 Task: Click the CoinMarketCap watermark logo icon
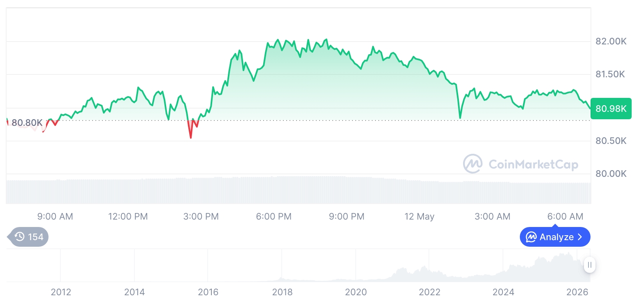point(473,164)
